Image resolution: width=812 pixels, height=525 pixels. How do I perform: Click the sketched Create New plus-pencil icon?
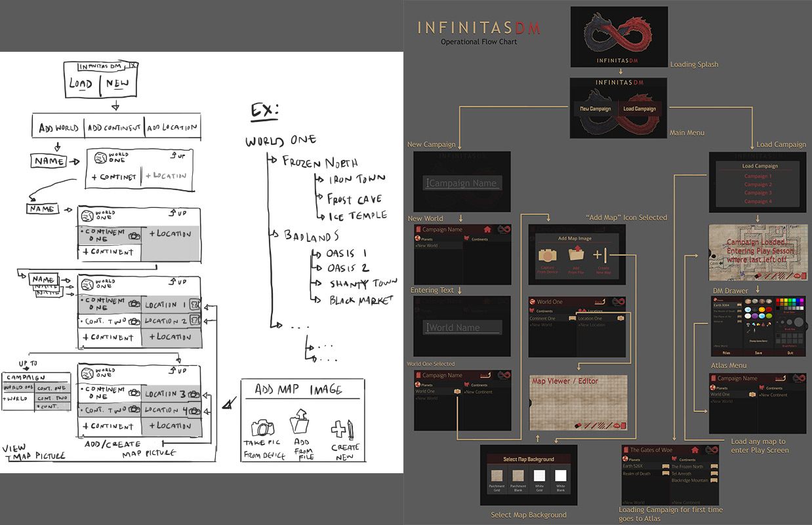click(x=343, y=429)
